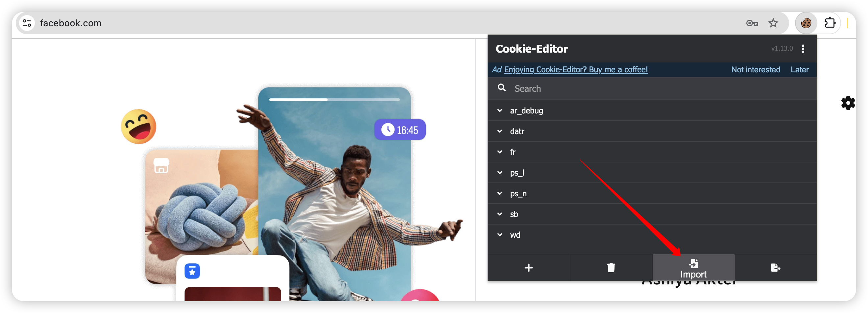The image size is (868, 313).
Task: Expand the sb cookie chevron
Action: click(x=500, y=214)
